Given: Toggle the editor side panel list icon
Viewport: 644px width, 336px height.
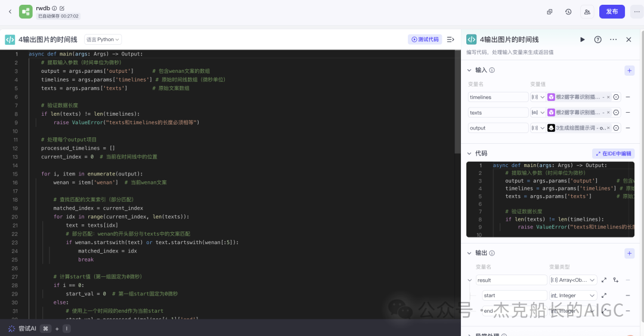Looking at the screenshot, I should pos(451,39).
